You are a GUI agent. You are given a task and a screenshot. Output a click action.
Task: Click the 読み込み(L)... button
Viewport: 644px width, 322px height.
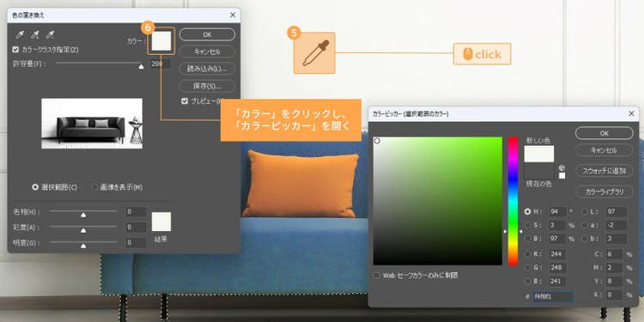208,69
